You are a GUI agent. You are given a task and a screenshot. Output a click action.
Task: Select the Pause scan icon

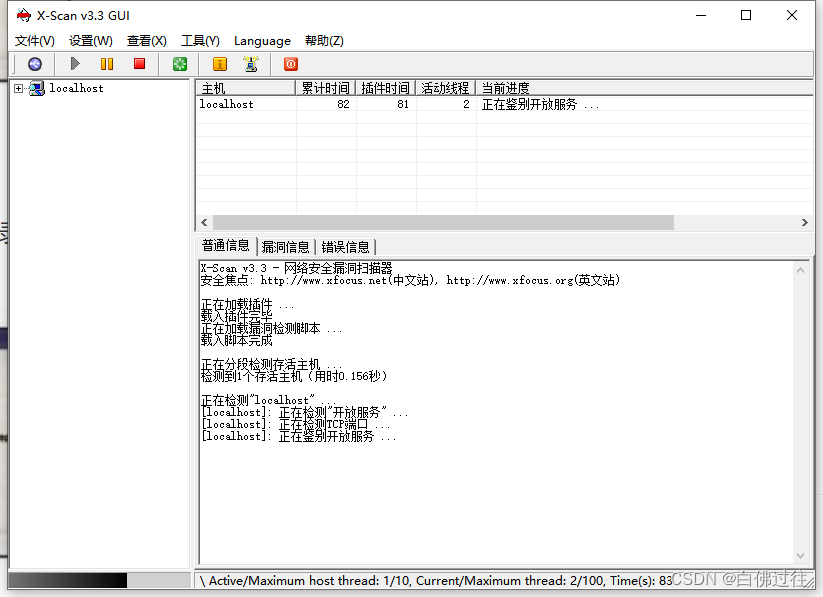pyautogui.click(x=107, y=64)
